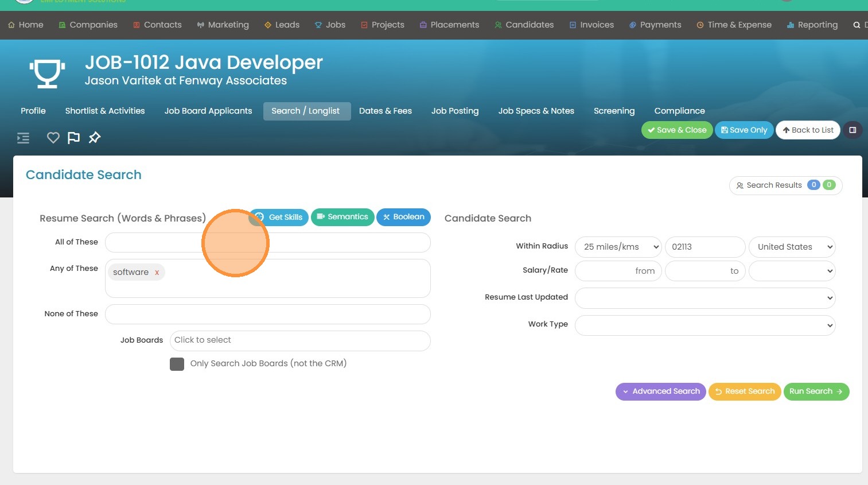Toggle the indent menu icon
The image size is (868, 485).
pos(23,138)
